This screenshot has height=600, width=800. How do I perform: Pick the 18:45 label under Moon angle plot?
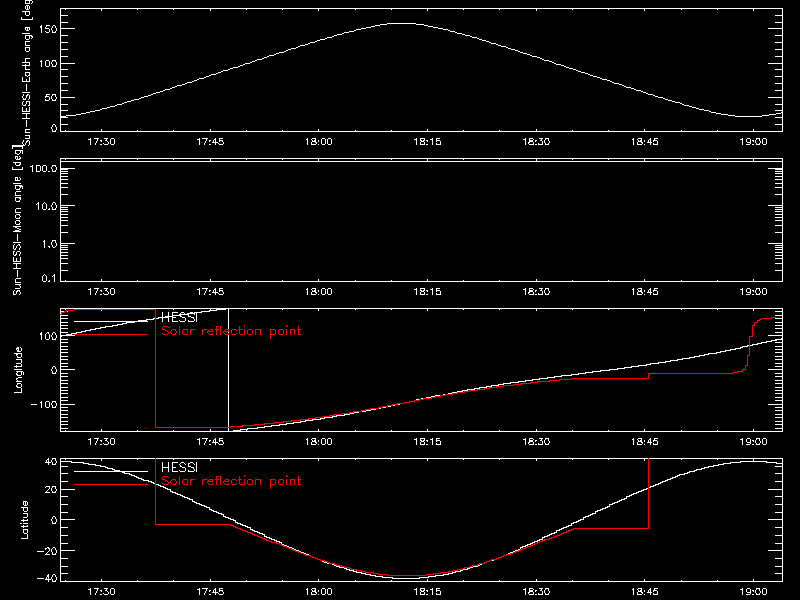tap(644, 292)
